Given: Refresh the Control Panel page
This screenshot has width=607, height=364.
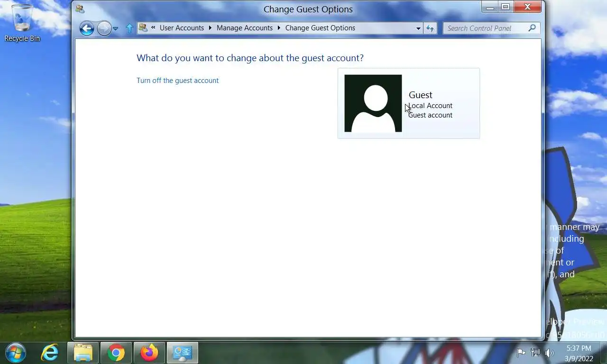Looking at the screenshot, I should tap(430, 28).
